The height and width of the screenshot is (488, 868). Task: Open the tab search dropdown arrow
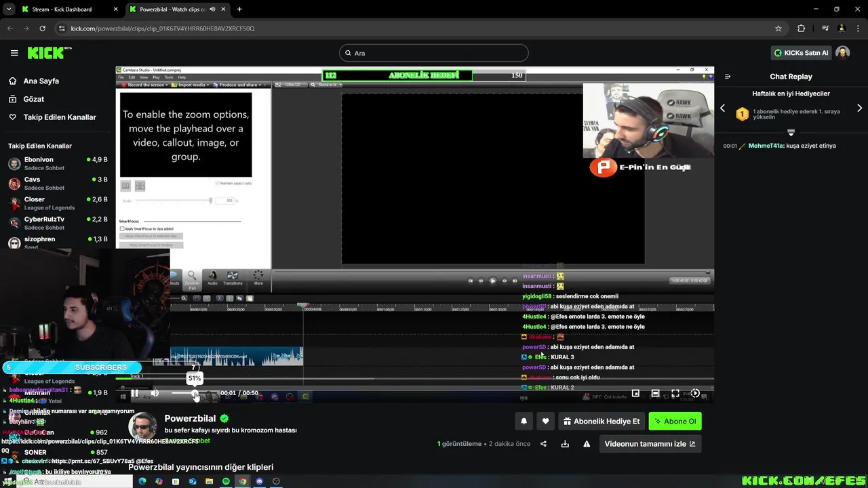tap(9, 9)
